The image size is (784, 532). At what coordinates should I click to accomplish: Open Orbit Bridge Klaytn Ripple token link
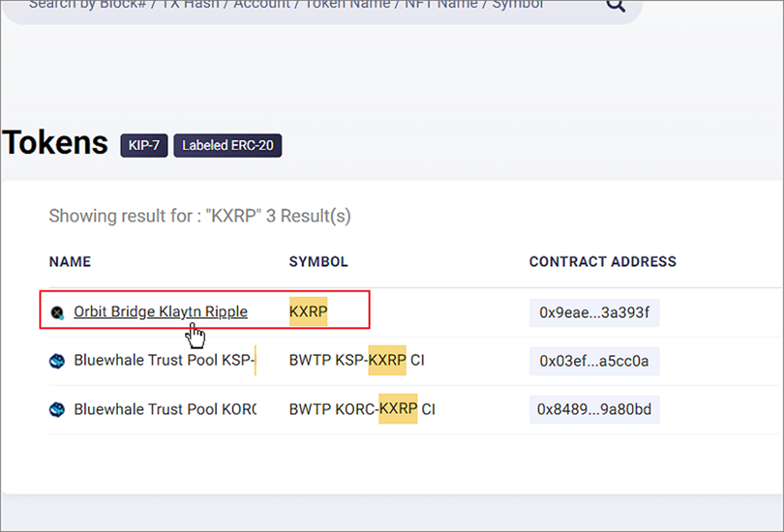pos(161,312)
